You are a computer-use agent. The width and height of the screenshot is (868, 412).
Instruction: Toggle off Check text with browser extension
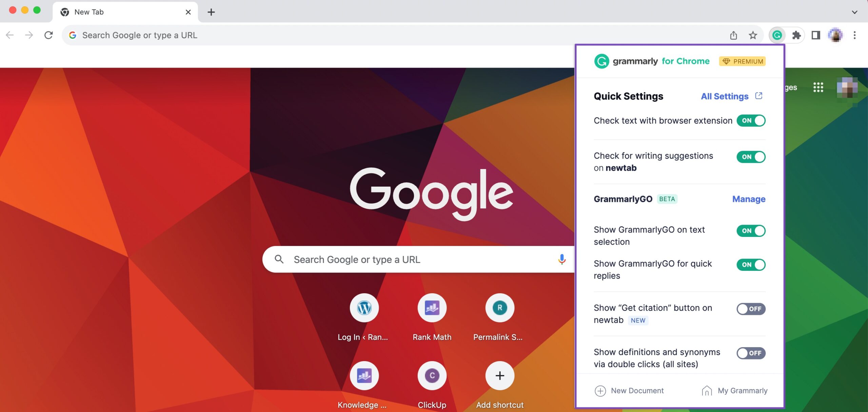click(751, 121)
